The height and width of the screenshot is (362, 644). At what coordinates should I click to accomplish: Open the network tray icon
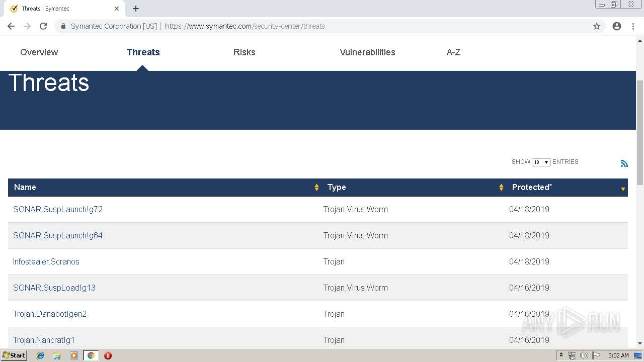[x=572, y=355]
